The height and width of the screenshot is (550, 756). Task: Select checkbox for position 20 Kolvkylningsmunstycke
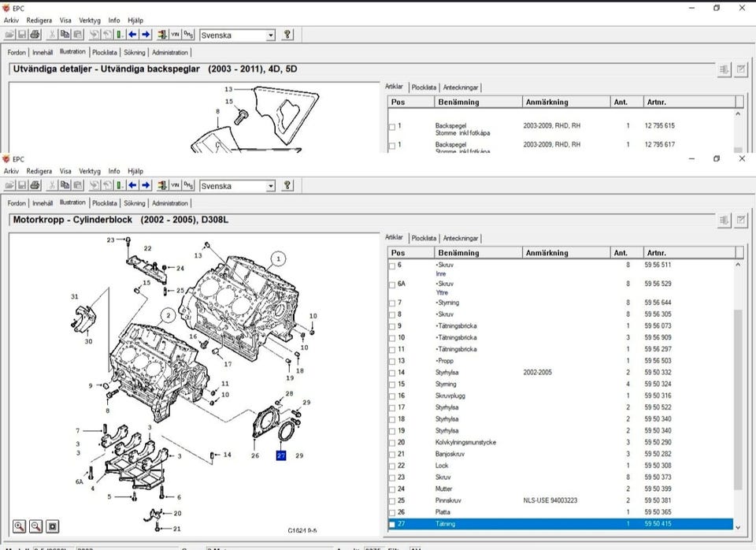392,443
